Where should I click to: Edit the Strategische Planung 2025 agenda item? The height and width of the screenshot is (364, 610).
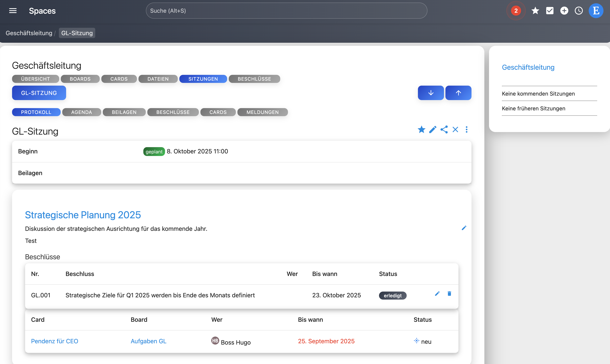point(464,228)
